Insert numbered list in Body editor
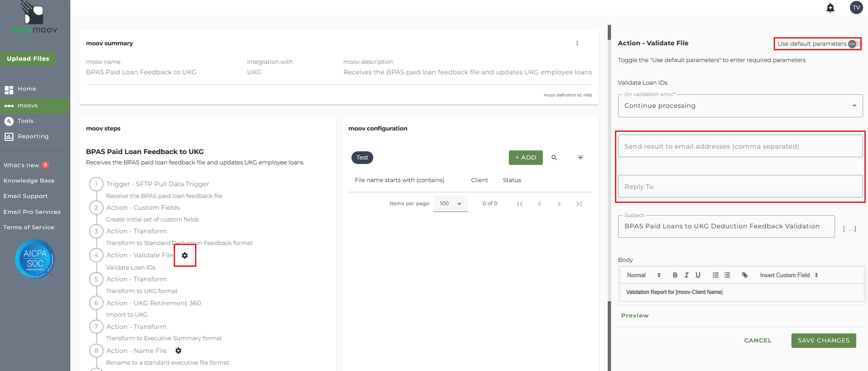Viewport: 868px width, 371px height. [x=716, y=275]
